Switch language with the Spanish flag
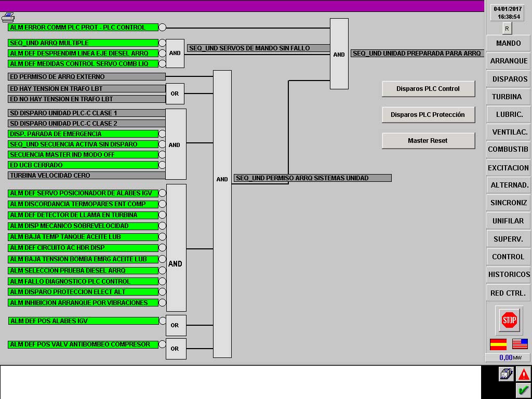Image resolution: width=532 pixels, height=399 pixels. tap(498, 344)
